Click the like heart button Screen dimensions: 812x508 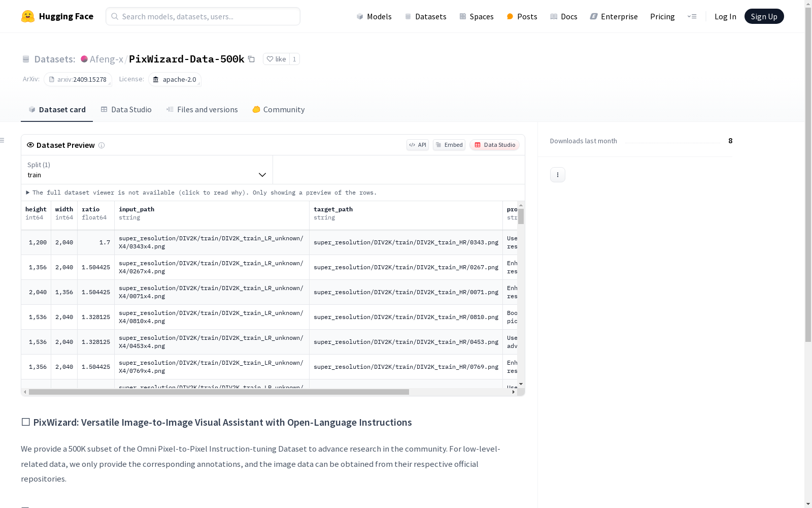pos(276,59)
